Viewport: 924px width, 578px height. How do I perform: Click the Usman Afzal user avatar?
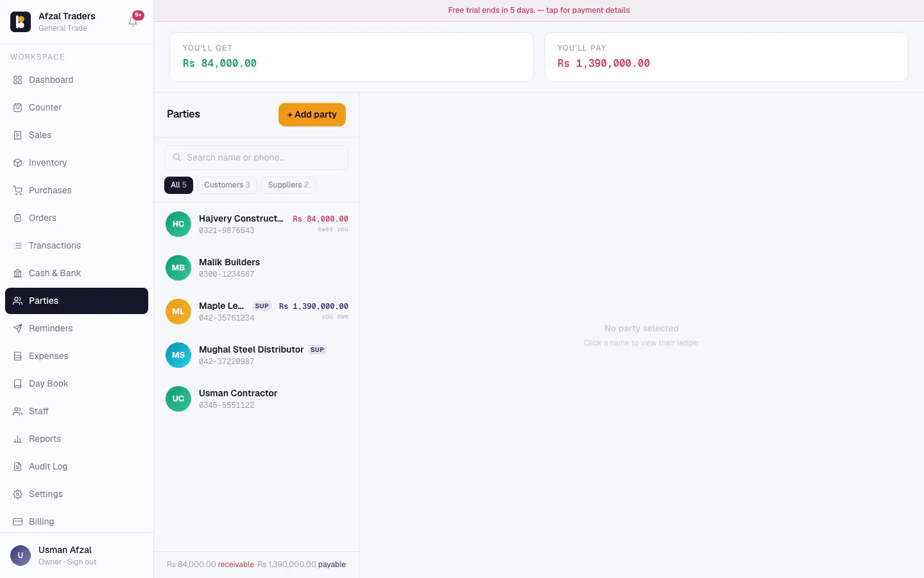[21, 556]
